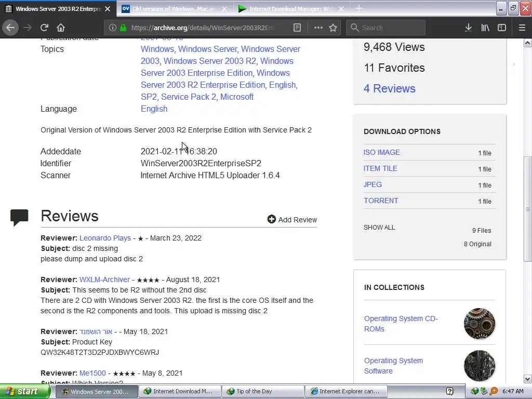Click the 6:47 AM system clock

[x=513, y=392]
